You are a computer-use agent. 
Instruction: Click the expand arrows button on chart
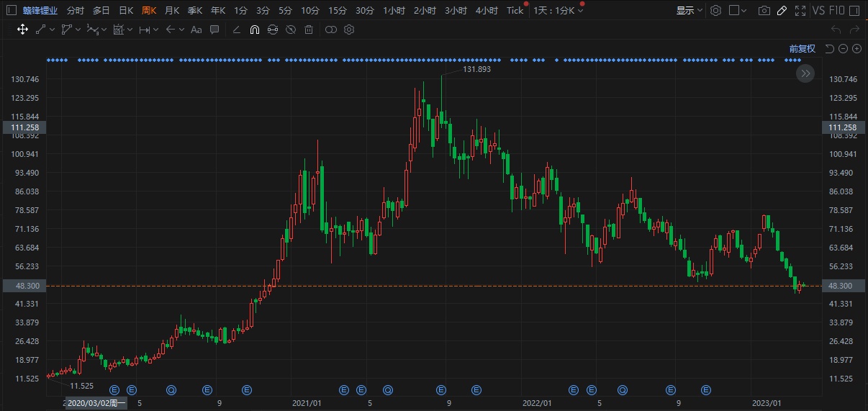click(x=805, y=73)
